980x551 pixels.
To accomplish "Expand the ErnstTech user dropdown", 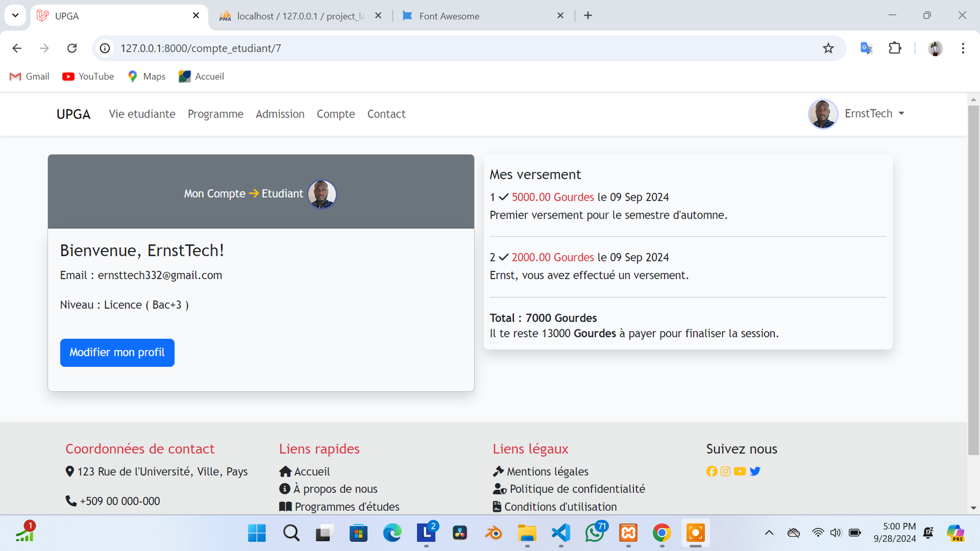I will (874, 114).
